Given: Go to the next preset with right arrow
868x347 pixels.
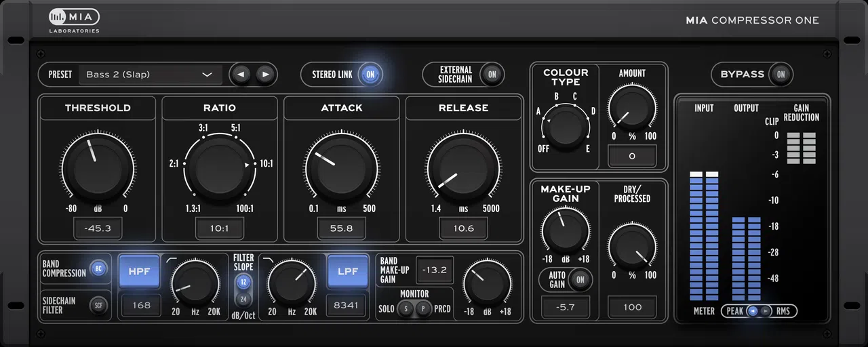Looking at the screenshot, I should pyautogui.click(x=266, y=75).
